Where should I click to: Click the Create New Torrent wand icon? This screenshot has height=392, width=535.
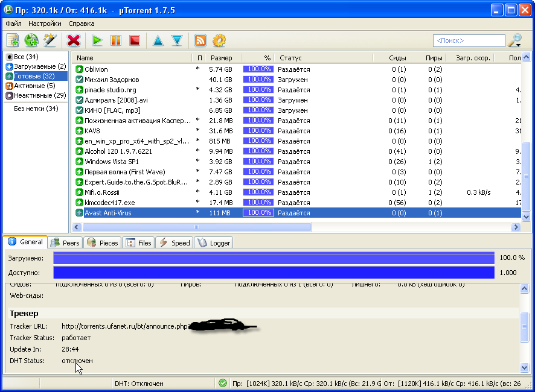click(x=50, y=40)
